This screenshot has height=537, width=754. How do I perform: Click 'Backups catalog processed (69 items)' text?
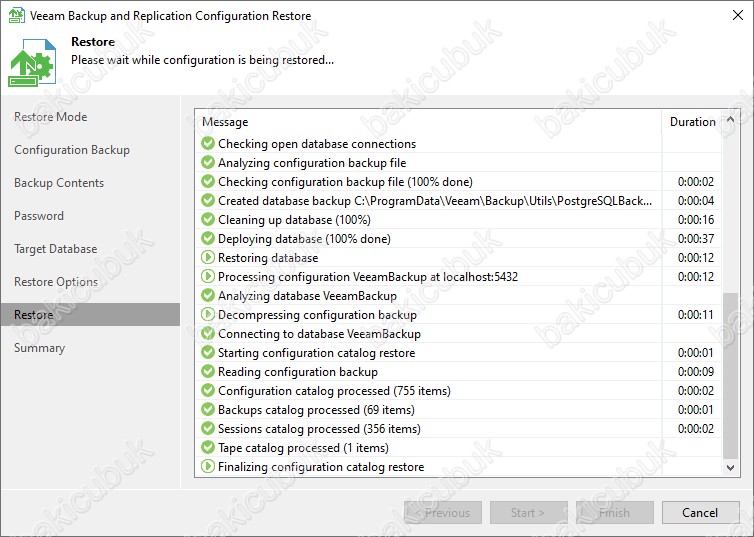[316, 410]
